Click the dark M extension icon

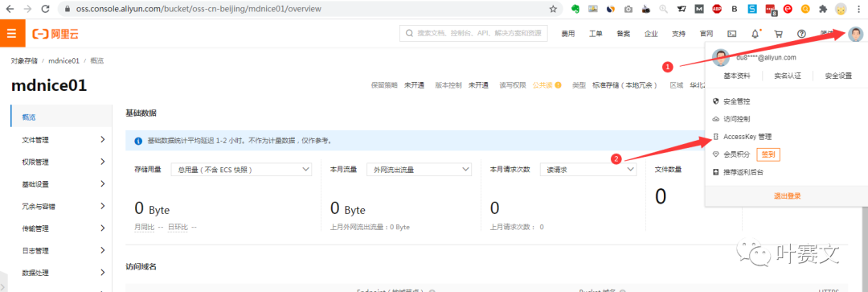700,9
